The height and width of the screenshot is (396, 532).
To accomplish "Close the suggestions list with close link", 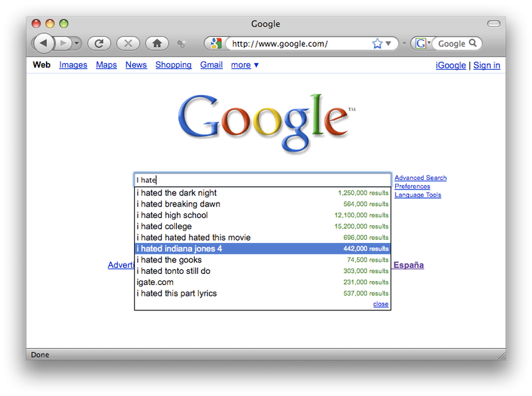I will pos(380,304).
